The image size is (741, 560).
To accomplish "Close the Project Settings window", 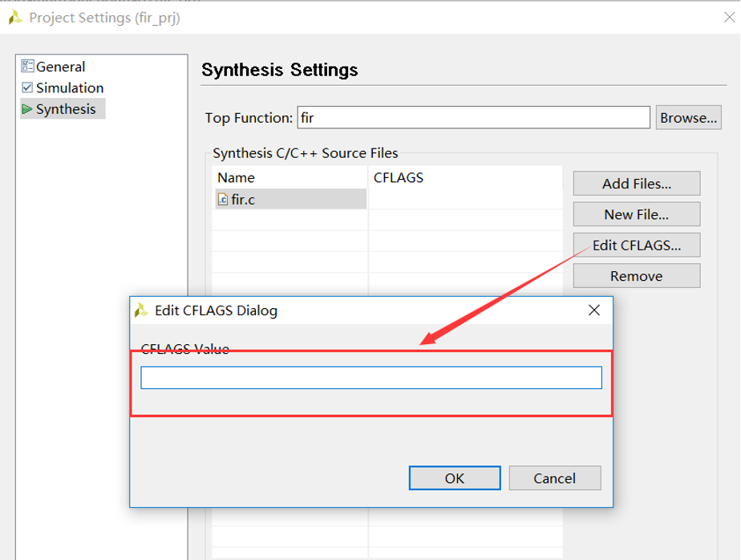I will pyautogui.click(x=729, y=18).
